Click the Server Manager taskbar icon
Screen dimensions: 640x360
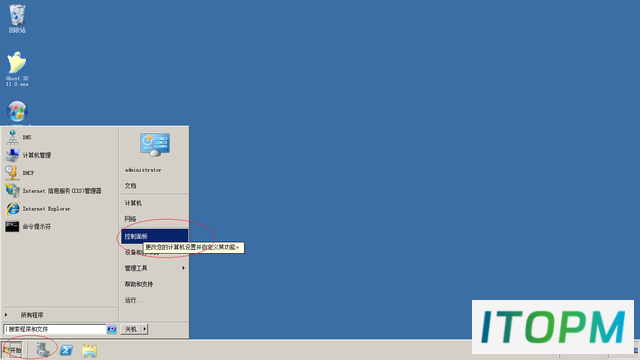[43, 350]
